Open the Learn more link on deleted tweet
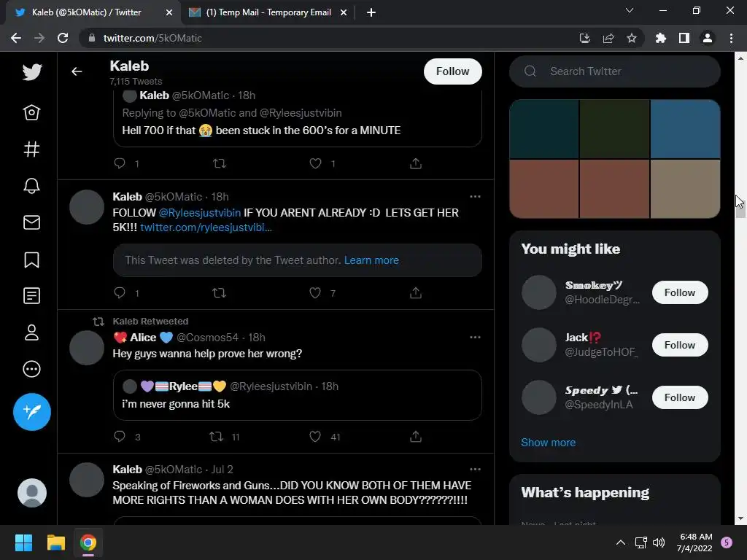747x560 pixels. pos(371,260)
